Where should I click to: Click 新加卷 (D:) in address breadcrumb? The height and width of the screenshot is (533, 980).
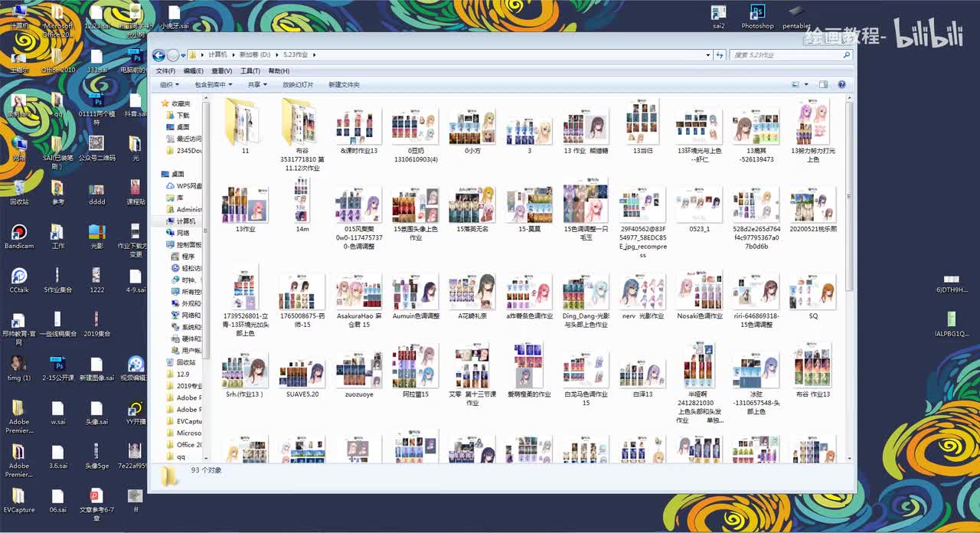click(256, 55)
